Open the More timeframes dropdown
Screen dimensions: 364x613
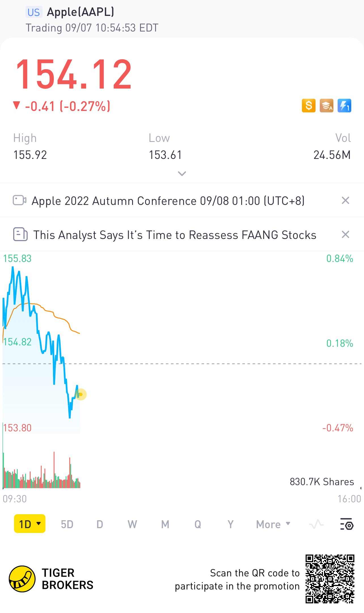tap(273, 524)
